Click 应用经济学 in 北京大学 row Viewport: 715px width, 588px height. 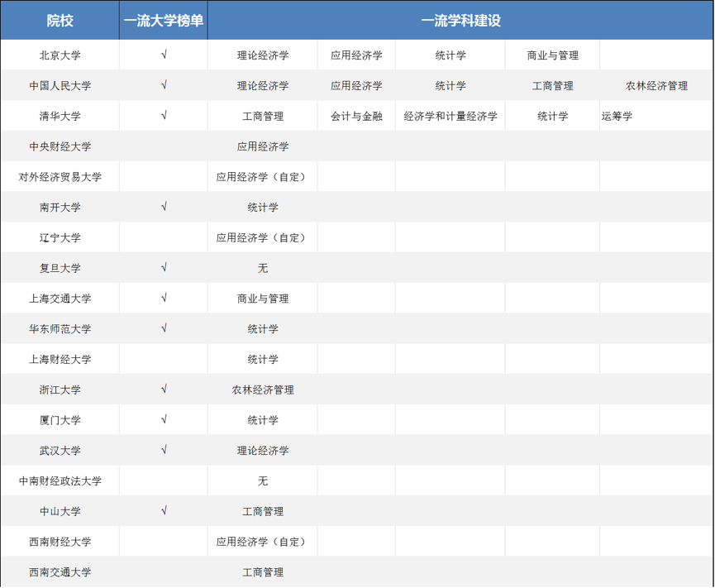click(356, 55)
